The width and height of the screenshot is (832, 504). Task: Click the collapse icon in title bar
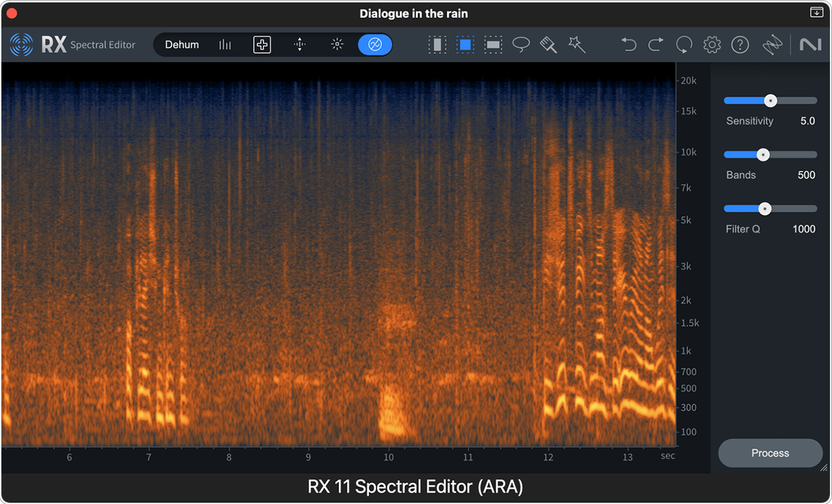(816, 12)
